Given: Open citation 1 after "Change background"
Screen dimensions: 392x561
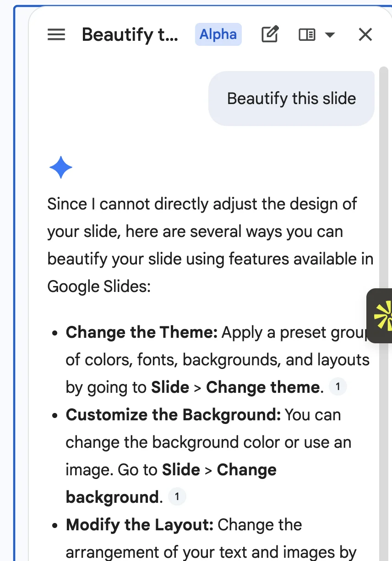Looking at the screenshot, I should click(x=177, y=497).
